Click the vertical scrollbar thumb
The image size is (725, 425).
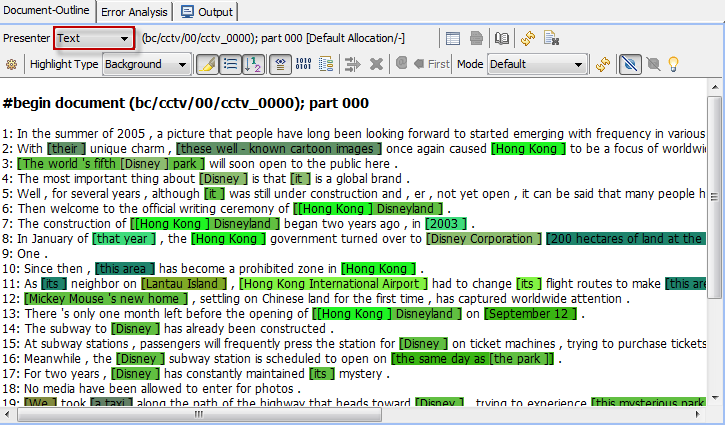tap(715, 197)
